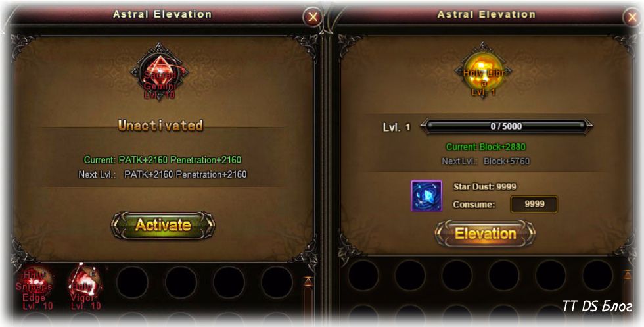Click the Star Dust item icon
Screen dimensions: 644x327
point(426,196)
